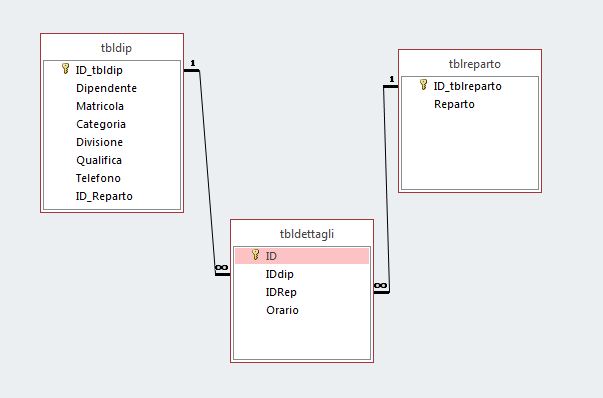Click the tbldip table title bar
Viewport: 603px width, 398px height.
(112, 48)
